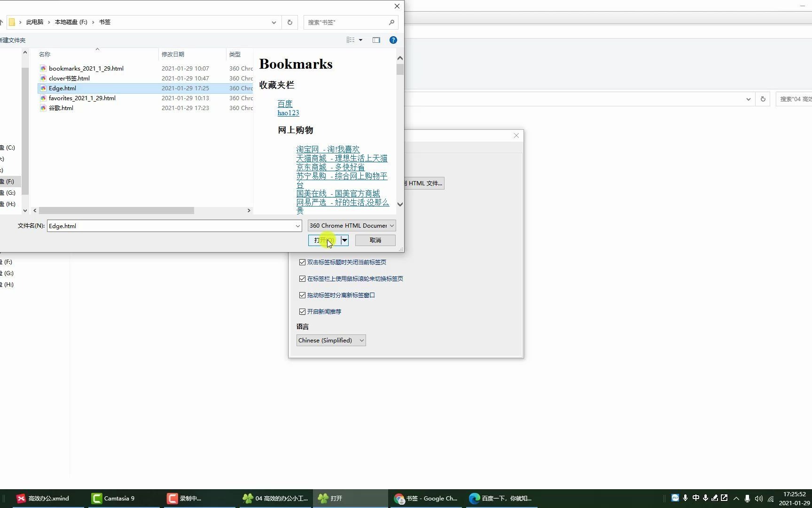Create new folder via 新建文件夹
Image resolution: width=812 pixels, height=508 pixels.
pyautogui.click(x=12, y=40)
